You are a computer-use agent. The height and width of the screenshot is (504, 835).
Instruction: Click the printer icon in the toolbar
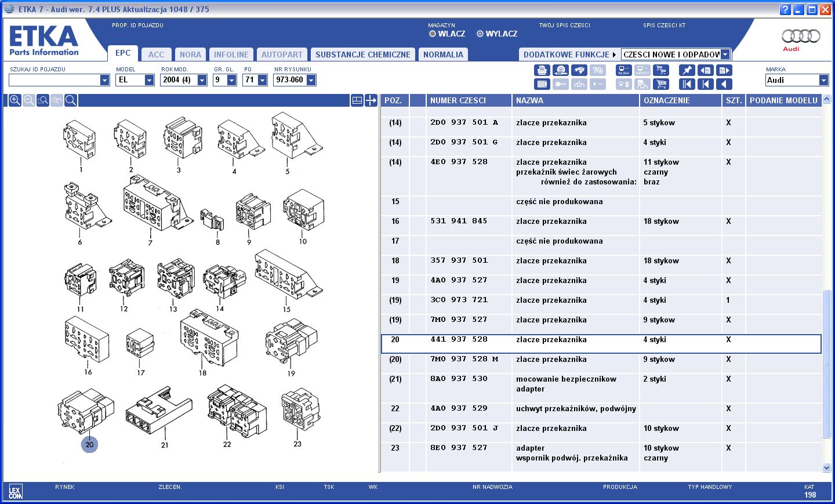tap(542, 70)
